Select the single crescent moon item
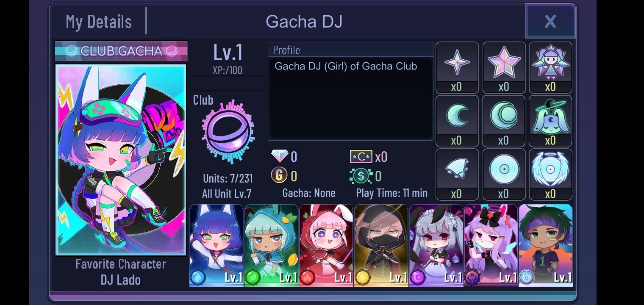Viewport: 644px width, 305px height. 457,115
